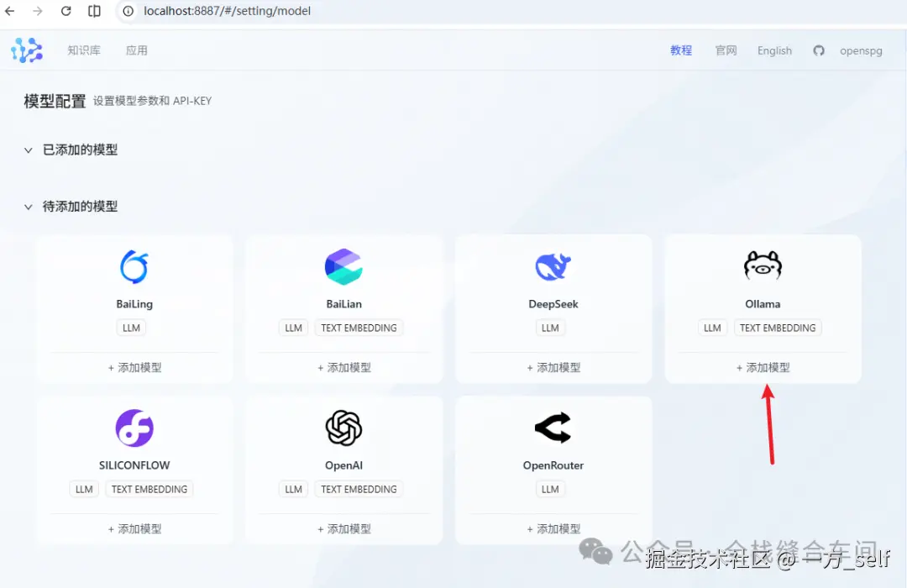Viewport: 907px width, 588px height.
Task: Click TEXT EMBEDDING tag on SILICONFLOW card
Action: coord(149,490)
